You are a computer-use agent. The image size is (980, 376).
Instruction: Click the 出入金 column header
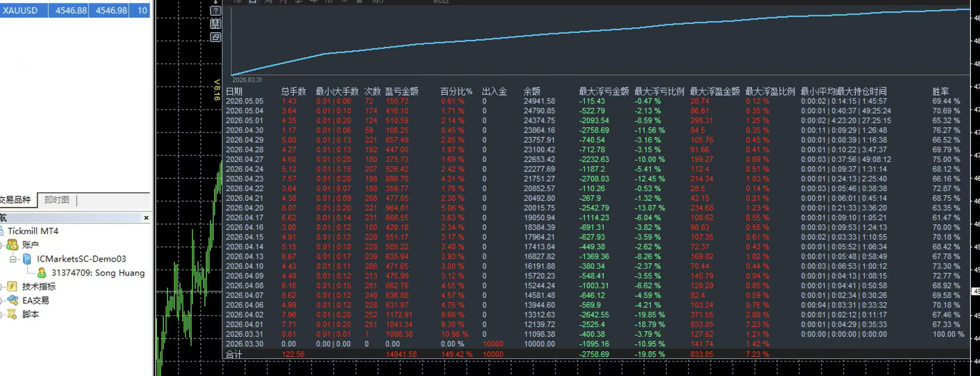(x=494, y=91)
